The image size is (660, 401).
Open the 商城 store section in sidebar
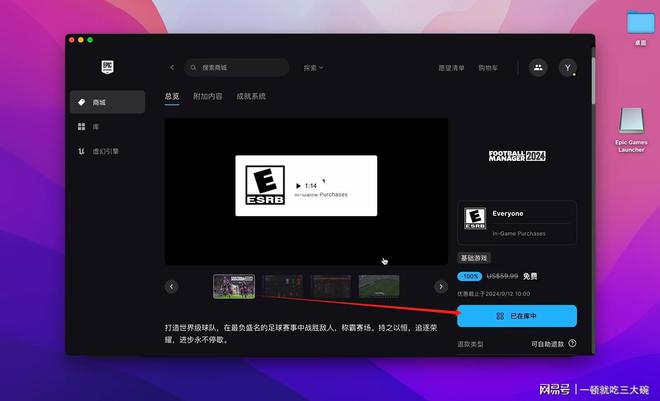tap(107, 102)
